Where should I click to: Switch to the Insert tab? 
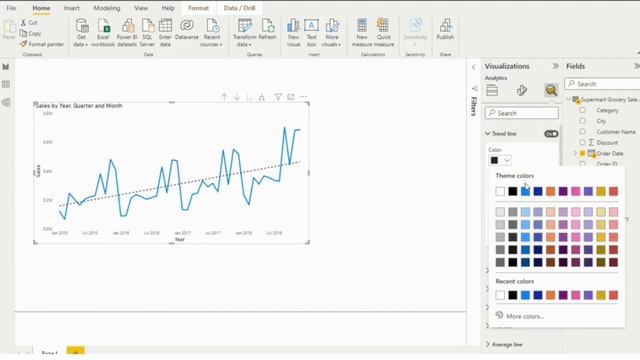point(71,8)
